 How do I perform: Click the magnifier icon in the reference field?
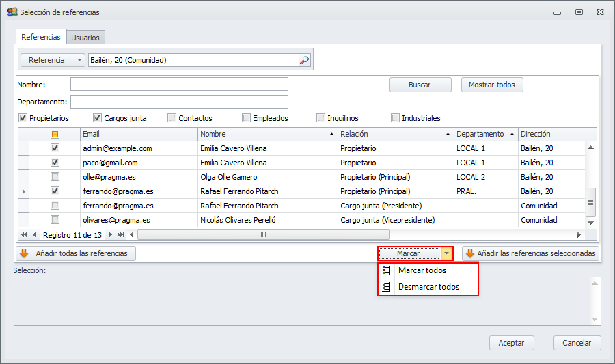(305, 60)
